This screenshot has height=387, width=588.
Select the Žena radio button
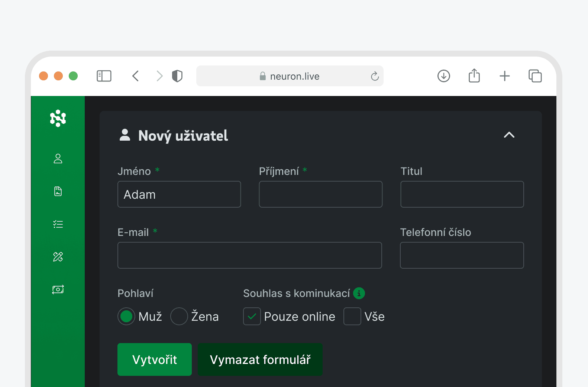[179, 316]
